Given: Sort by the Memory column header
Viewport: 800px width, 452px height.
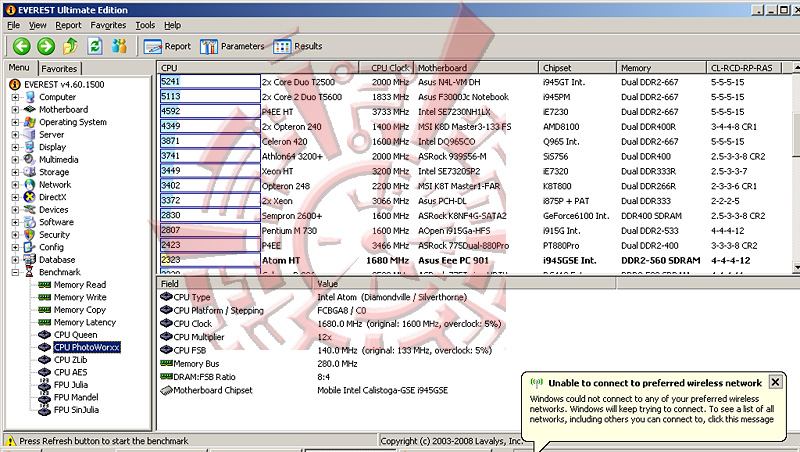Looking at the screenshot, I should pyautogui.click(x=662, y=68).
